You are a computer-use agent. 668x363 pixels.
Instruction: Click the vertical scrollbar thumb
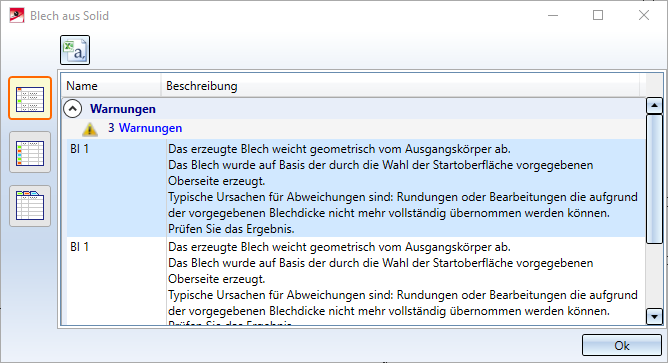coord(654,179)
